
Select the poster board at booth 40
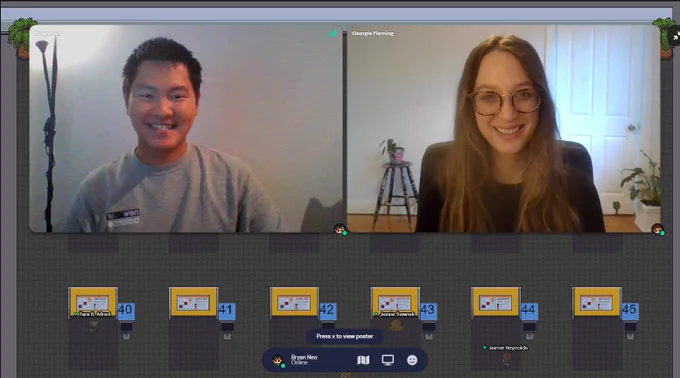click(x=93, y=302)
